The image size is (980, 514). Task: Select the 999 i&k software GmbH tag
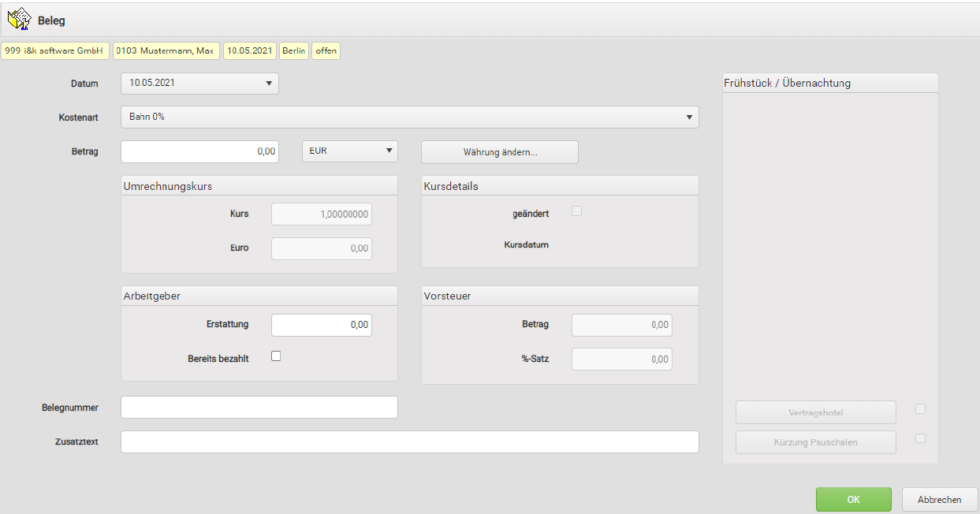pyautogui.click(x=55, y=50)
